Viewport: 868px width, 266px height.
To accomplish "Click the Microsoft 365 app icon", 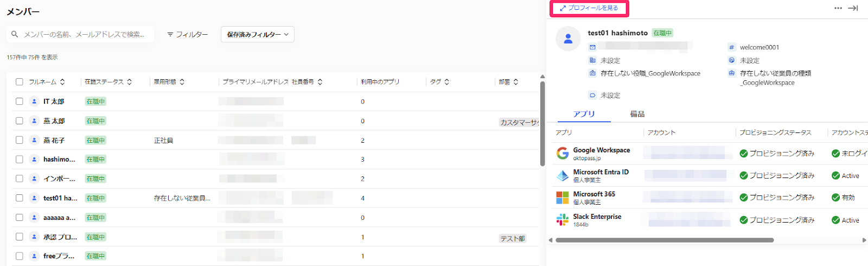I will pyautogui.click(x=563, y=198).
